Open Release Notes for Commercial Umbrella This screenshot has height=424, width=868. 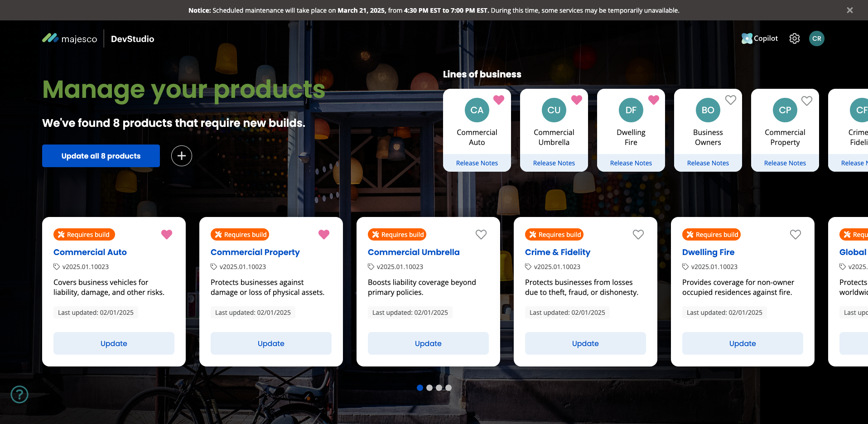tap(554, 163)
